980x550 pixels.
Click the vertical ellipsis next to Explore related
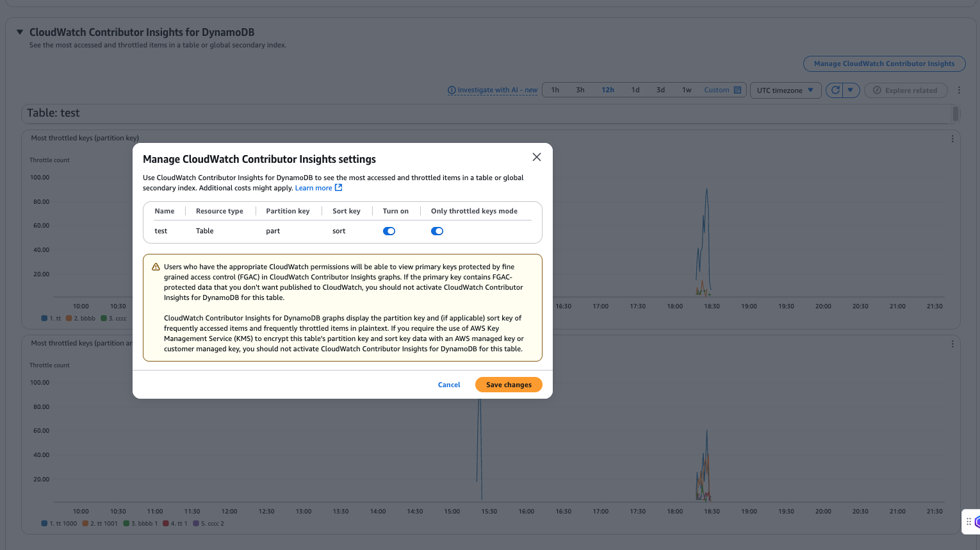pos(959,90)
